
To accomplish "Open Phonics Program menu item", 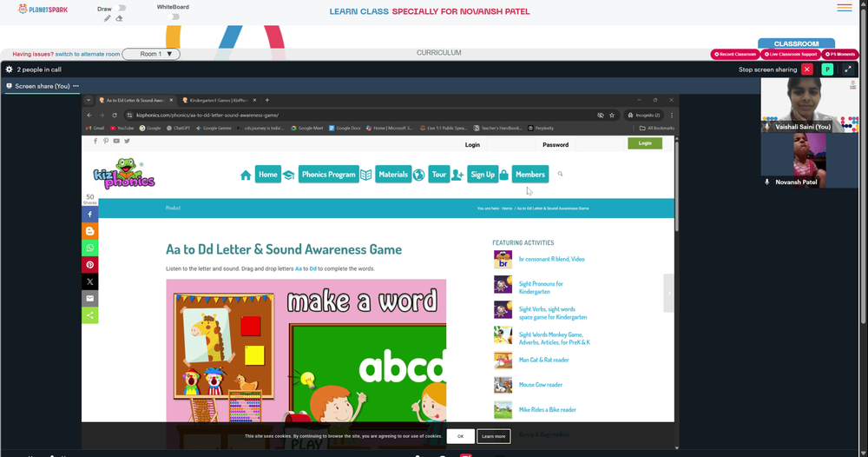I will tap(329, 175).
